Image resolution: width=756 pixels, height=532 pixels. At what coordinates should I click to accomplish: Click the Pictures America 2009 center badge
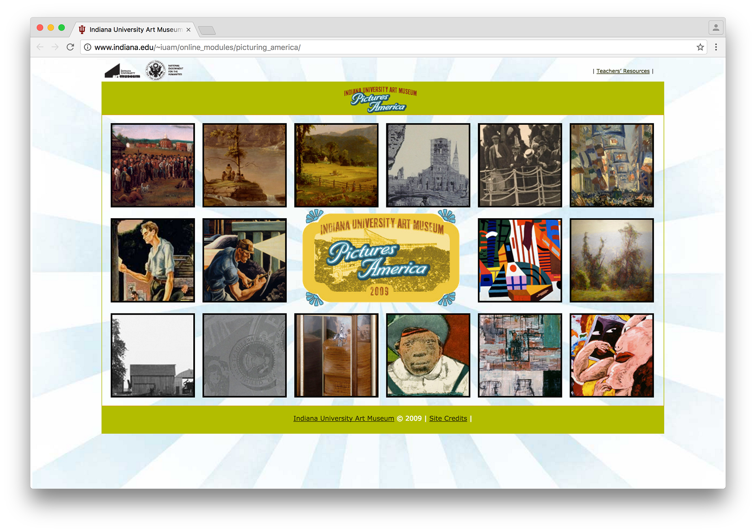click(380, 258)
